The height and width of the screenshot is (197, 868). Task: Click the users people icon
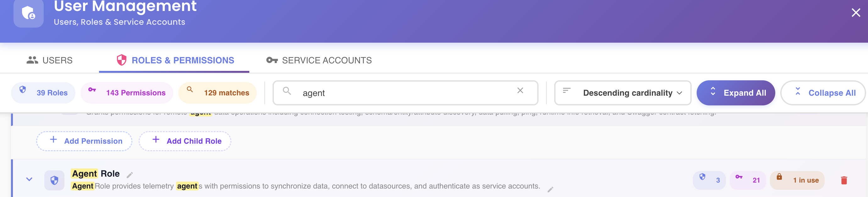[x=32, y=60]
